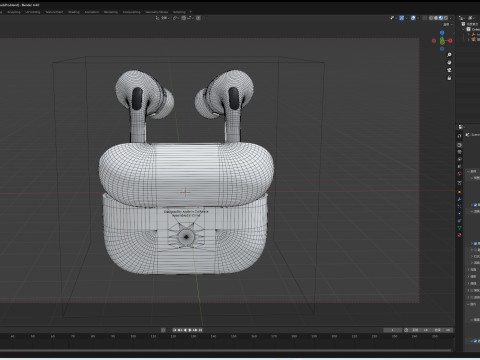Image resolution: width=480 pixels, height=360 pixels.
Task: Open the Animation workspace tab
Action: [92, 12]
